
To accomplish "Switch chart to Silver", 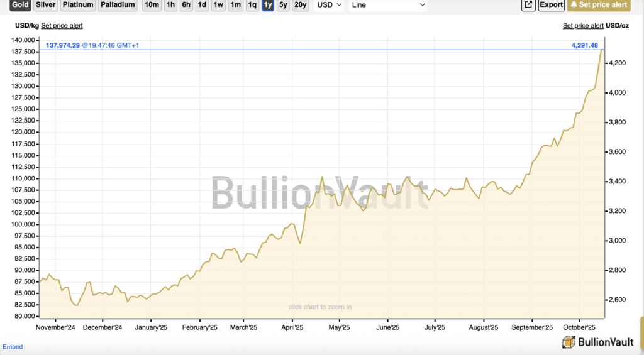I will (45, 5).
